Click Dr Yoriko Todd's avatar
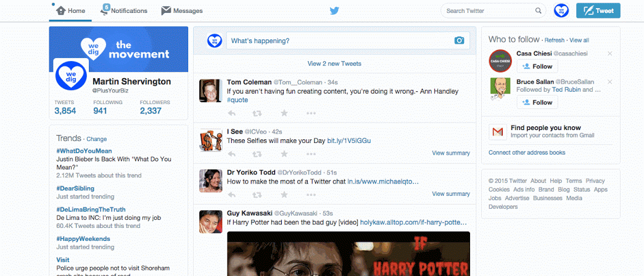This screenshot has width=644, height=276. click(x=211, y=181)
